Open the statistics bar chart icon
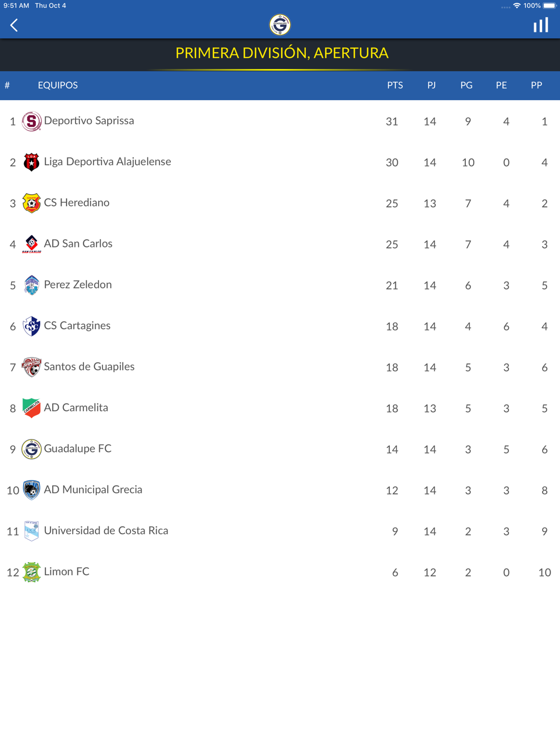The width and height of the screenshot is (560, 747). tap(540, 25)
